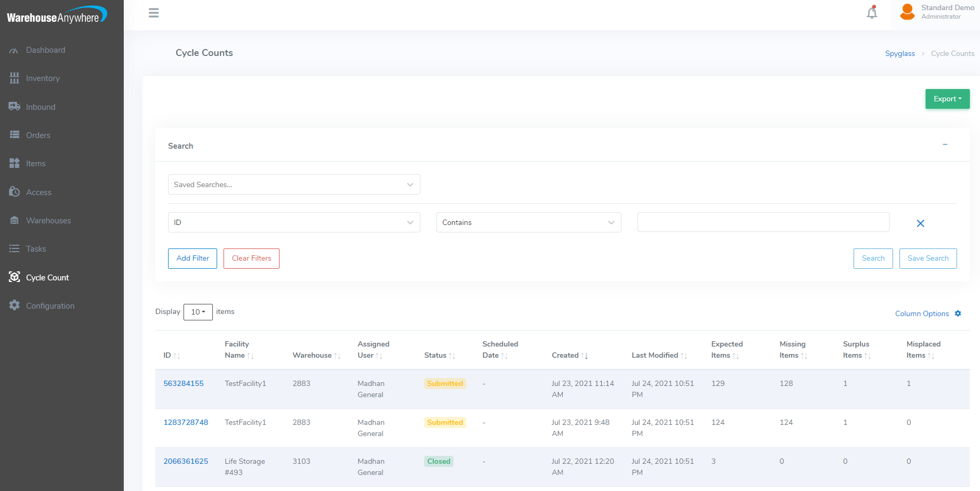Image resolution: width=980 pixels, height=491 pixels.
Task: Sort by Missing Items column arrows
Action: (804, 356)
